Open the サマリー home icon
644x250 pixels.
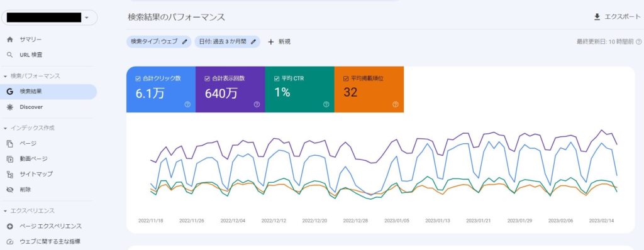(x=10, y=40)
